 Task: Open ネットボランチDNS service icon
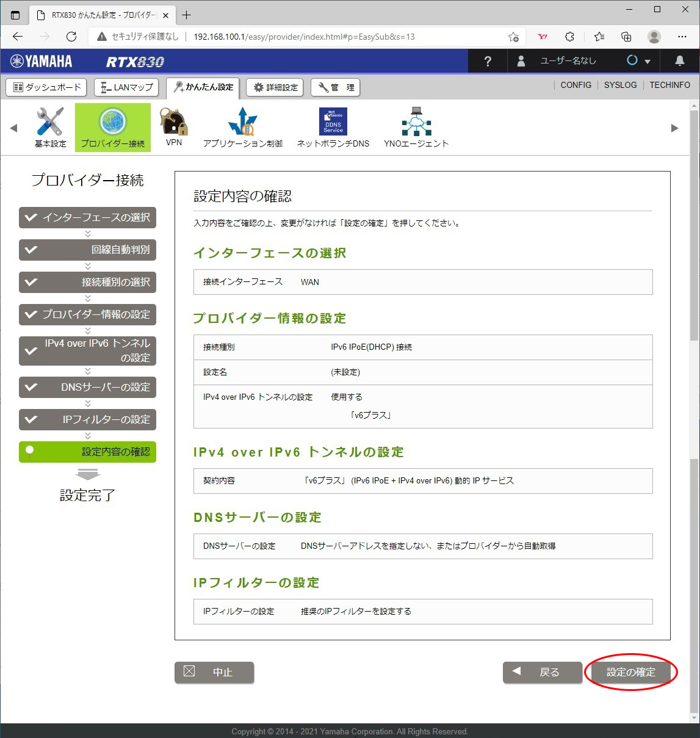333,122
